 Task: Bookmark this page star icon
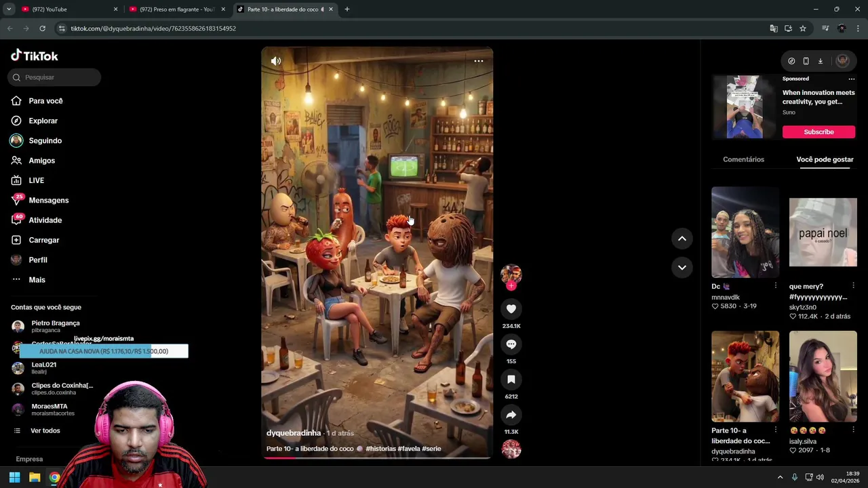(803, 28)
